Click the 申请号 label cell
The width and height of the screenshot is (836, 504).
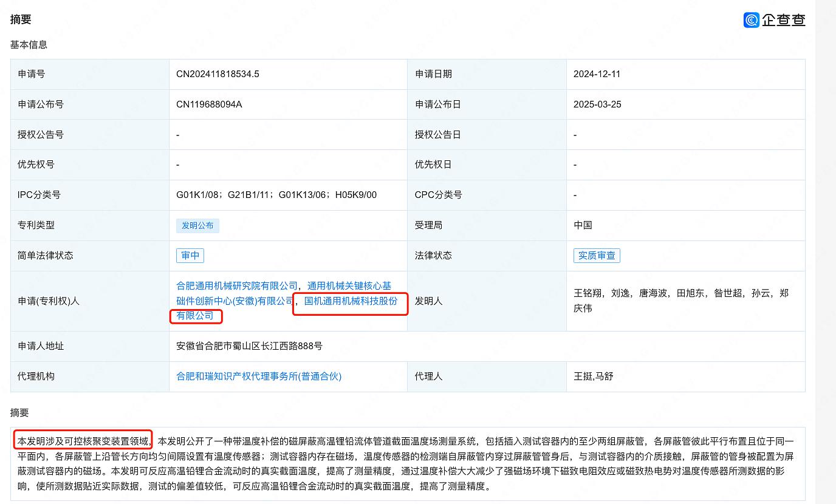click(x=90, y=74)
